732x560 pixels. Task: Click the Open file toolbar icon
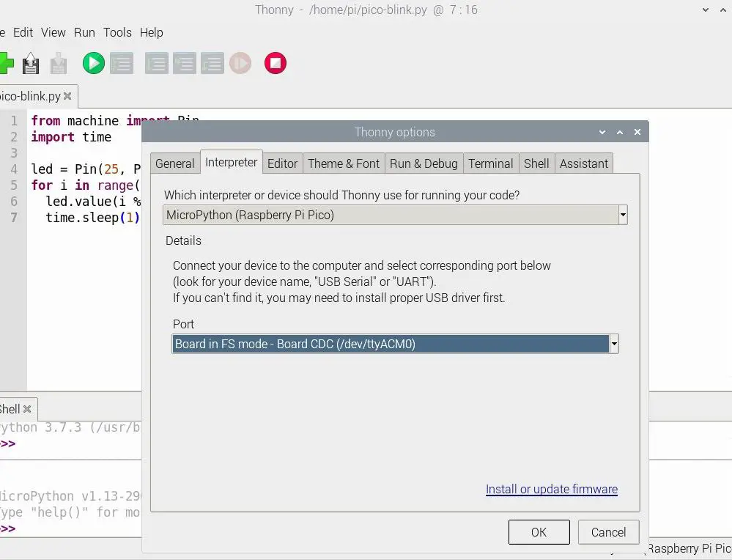(x=31, y=63)
